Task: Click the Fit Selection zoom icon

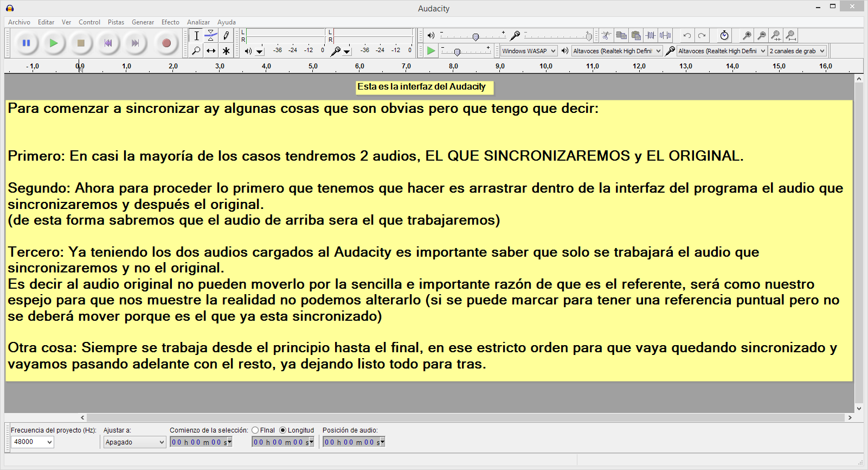Action: pos(776,35)
